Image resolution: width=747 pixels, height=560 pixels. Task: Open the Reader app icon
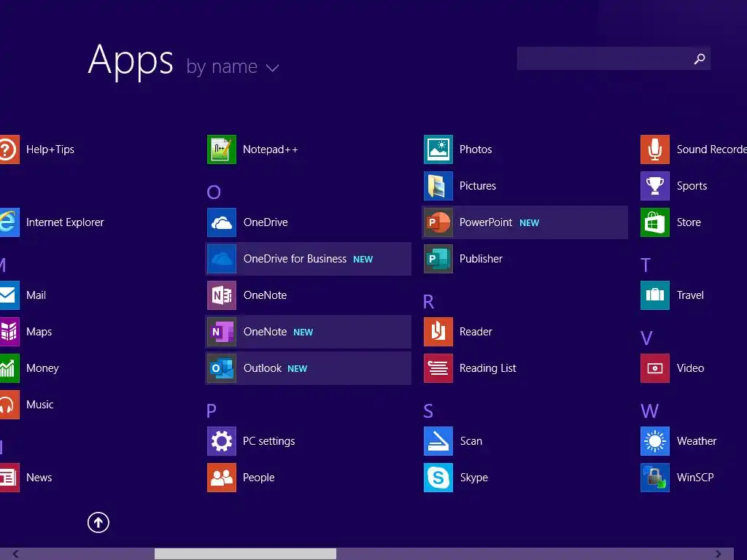point(438,332)
